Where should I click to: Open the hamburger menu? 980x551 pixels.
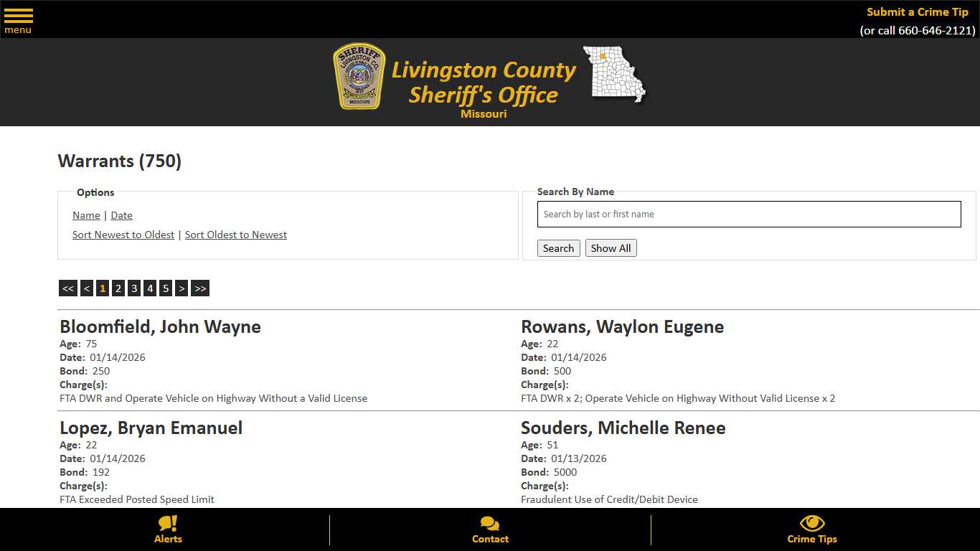click(18, 19)
